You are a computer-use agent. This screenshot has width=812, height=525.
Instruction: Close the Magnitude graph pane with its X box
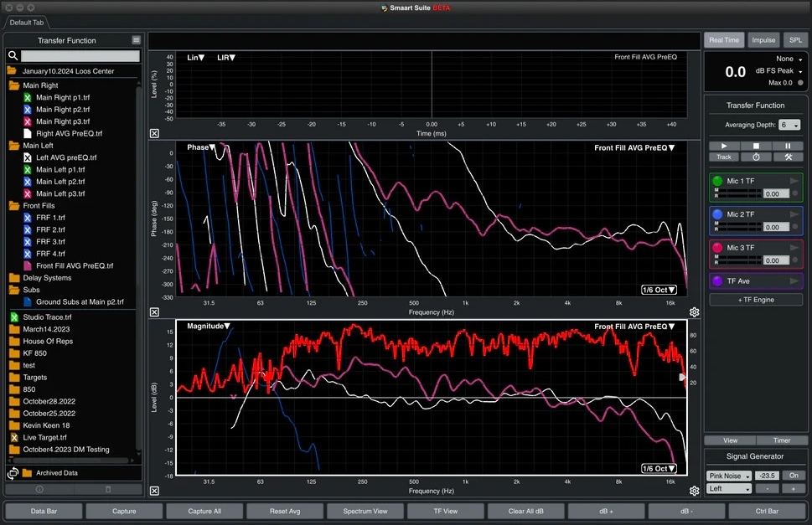click(154, 491)
